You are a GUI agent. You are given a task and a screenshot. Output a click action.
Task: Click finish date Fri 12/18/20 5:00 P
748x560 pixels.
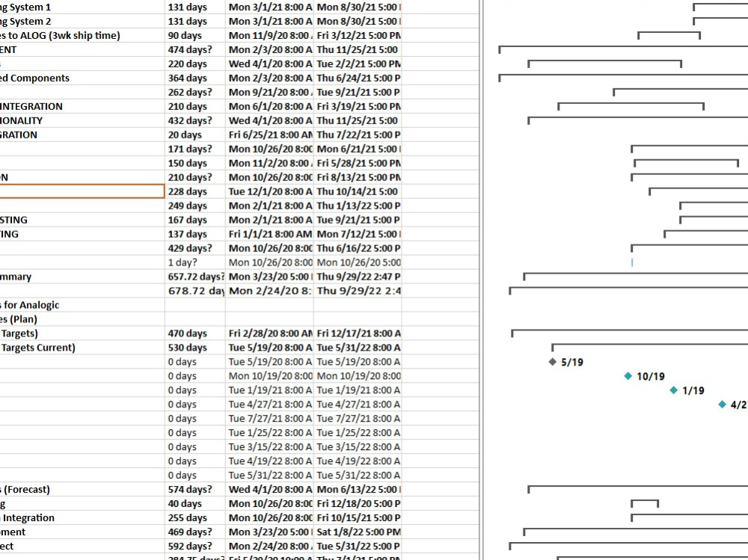coord(359,504)
